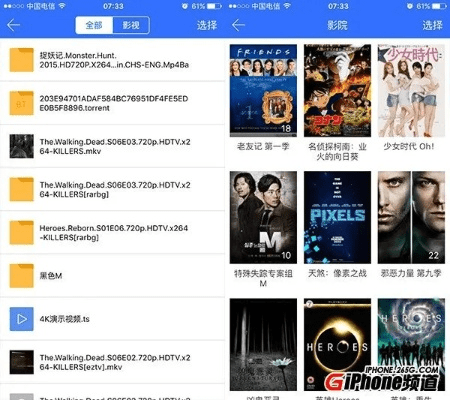Tap the back arrow on the 影院 screen
The width and height of the screenshot is (450, 400).
(238, 25)
